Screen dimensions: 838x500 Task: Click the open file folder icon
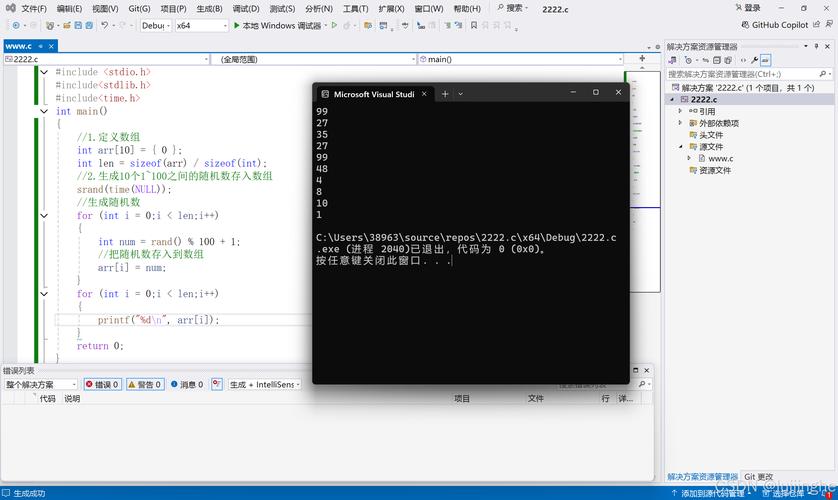point(67,25)
